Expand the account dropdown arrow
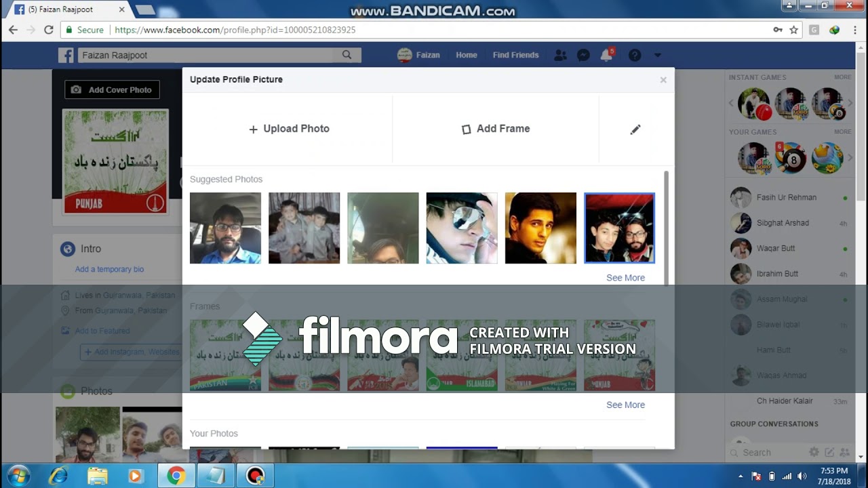Viewport: 868px width, 488px height. point(657,56)
